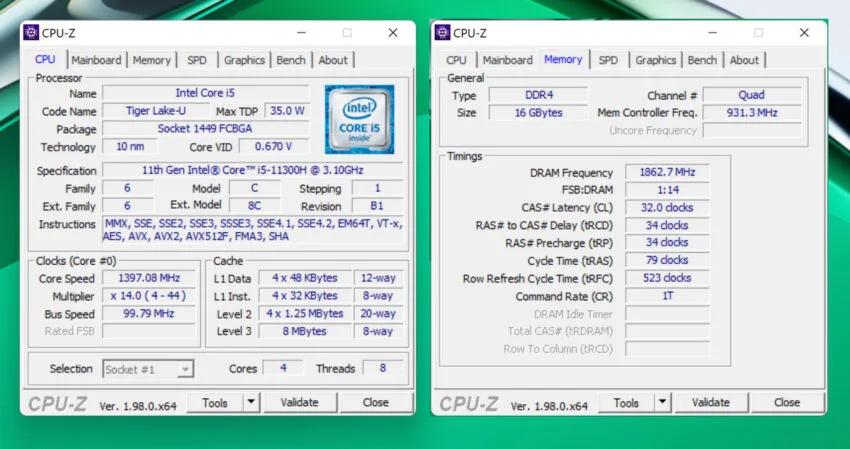
Task: Open Tools dropdown arrow in left window
Action: pyautogui.click(x=251, y=402)
